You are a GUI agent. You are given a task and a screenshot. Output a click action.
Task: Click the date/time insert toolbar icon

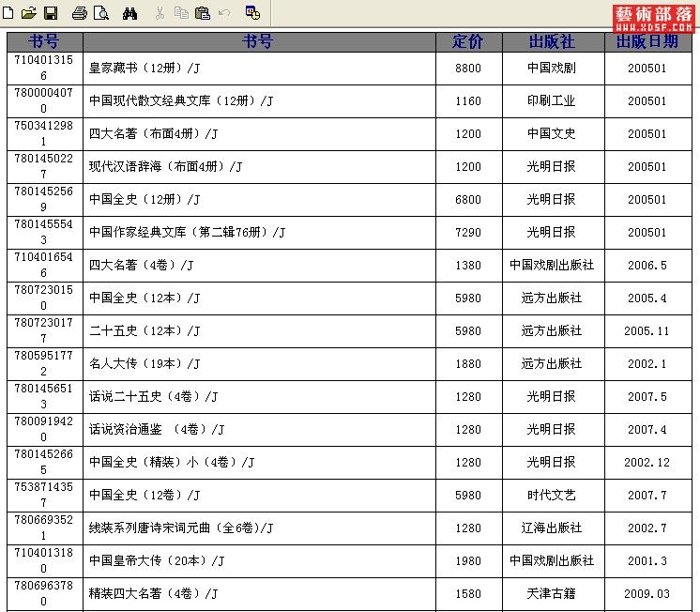point(252,12)
